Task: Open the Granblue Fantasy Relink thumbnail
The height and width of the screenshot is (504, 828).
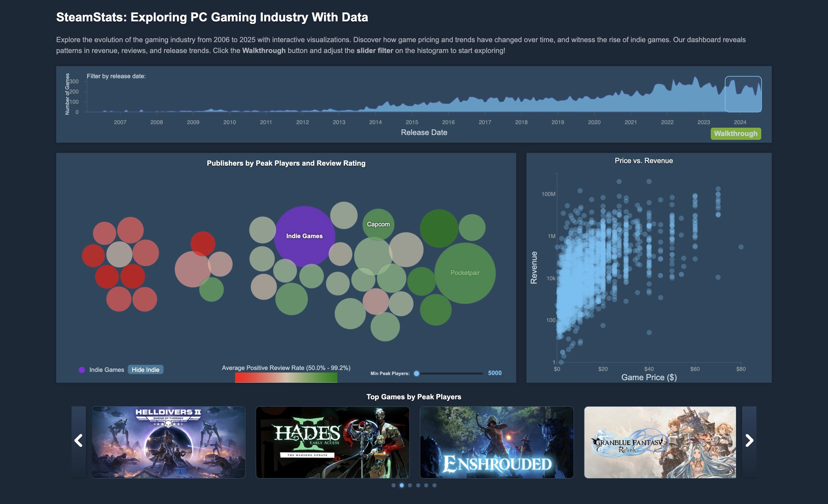Action: point(660,442)
